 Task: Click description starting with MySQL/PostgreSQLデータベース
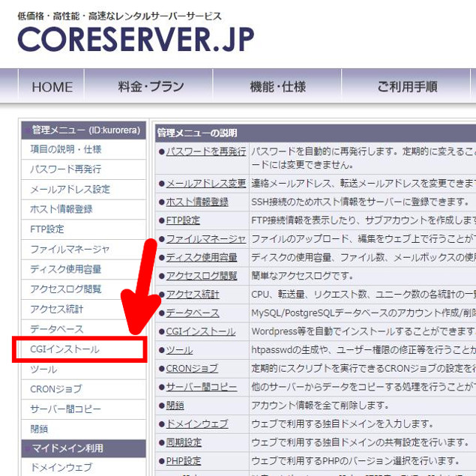click(364, 313)
